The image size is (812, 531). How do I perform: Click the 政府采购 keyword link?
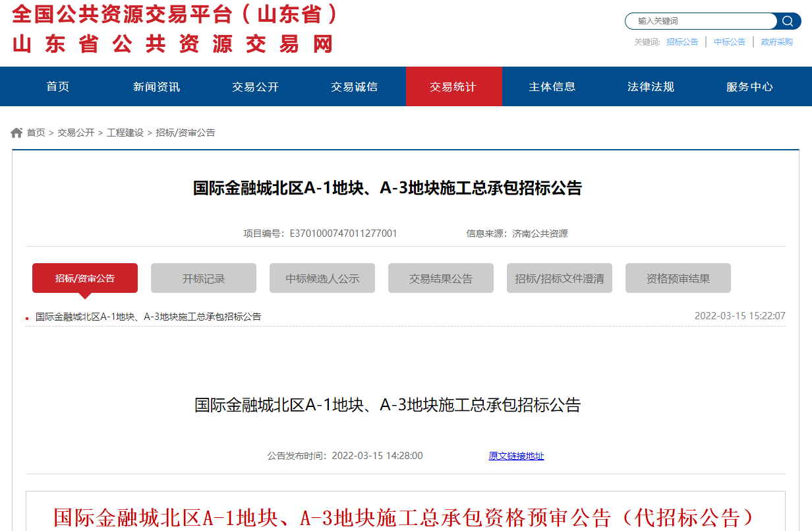click(x=777, y=42)
